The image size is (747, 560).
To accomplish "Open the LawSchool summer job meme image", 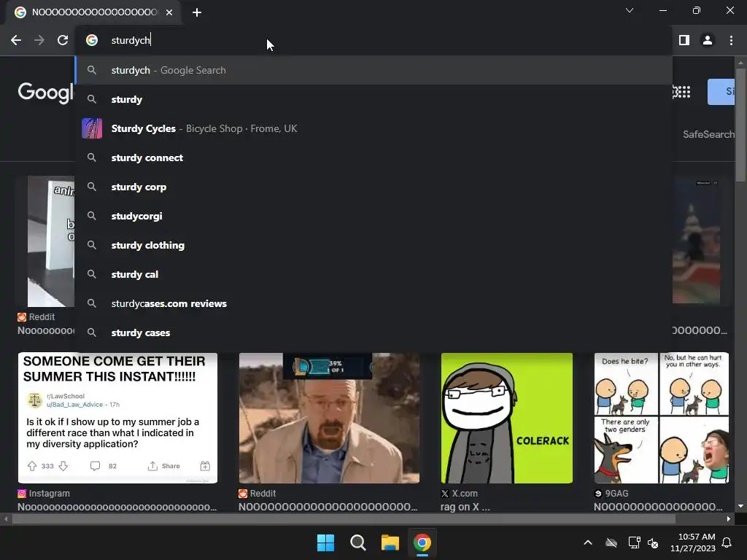I will (117, 418).
